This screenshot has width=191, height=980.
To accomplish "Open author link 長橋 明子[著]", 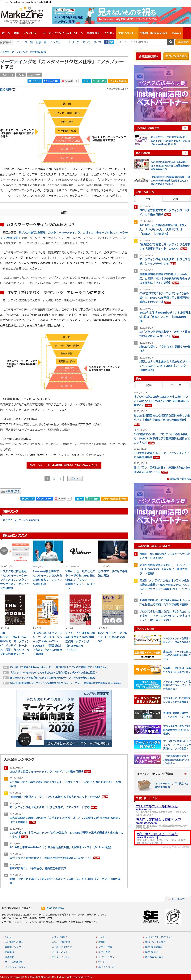I will point(8,89).
